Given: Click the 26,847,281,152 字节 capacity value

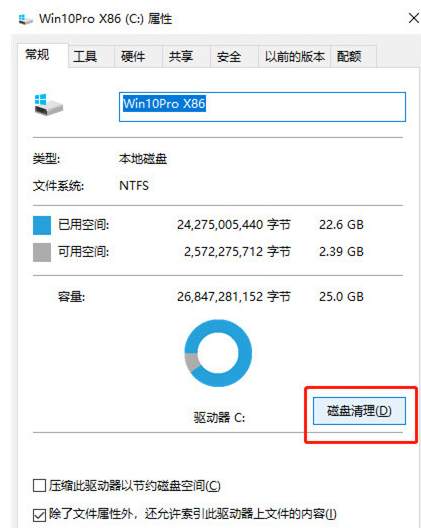Looking at the screenshot, I should (x=234, y=297).
